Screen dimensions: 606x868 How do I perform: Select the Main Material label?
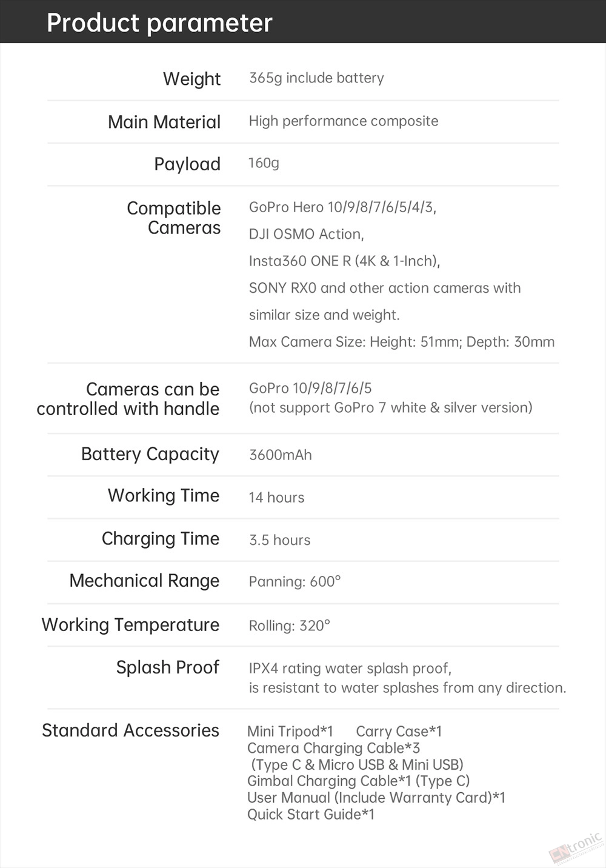[164, 122]
